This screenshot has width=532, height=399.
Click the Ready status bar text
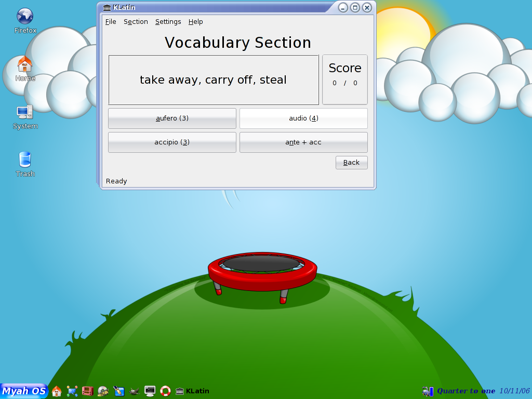(x=116, y=181)
